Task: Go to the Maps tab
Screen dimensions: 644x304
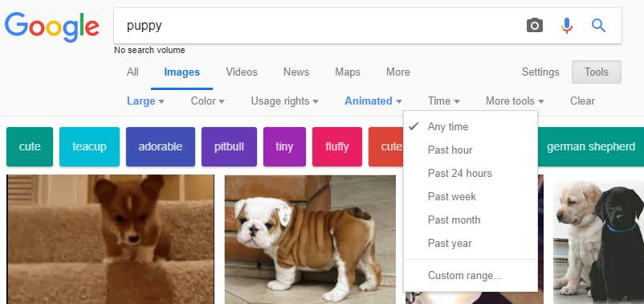Action: (348, 72)
